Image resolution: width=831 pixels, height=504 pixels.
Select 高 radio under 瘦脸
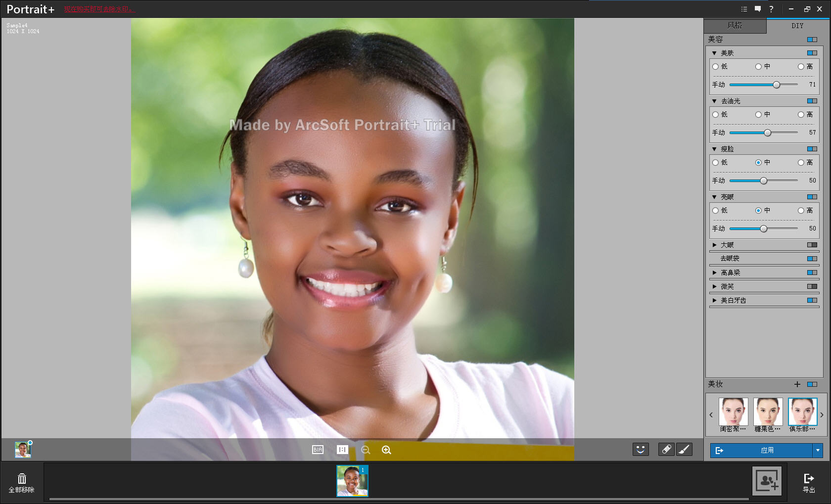(x=801, y=163)
